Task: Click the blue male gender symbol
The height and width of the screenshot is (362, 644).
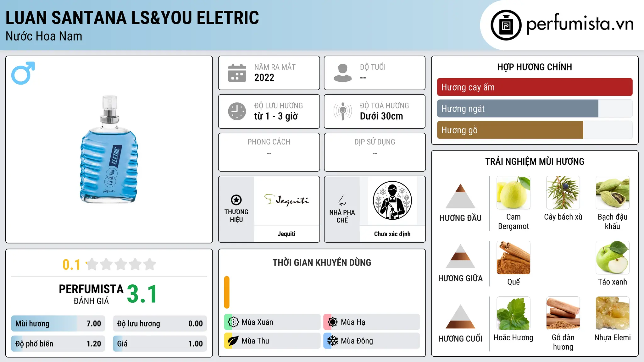Action: 23,73
